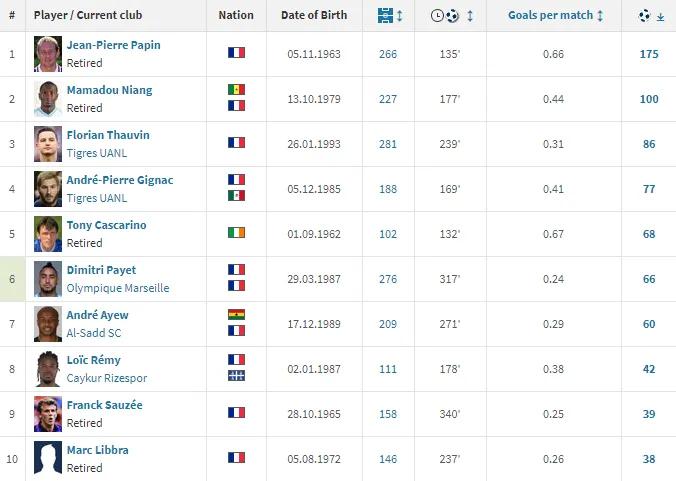Click the Senegal flag beside Mamadou Niang
The image size is (676, 481).
(x=236, y=90)
